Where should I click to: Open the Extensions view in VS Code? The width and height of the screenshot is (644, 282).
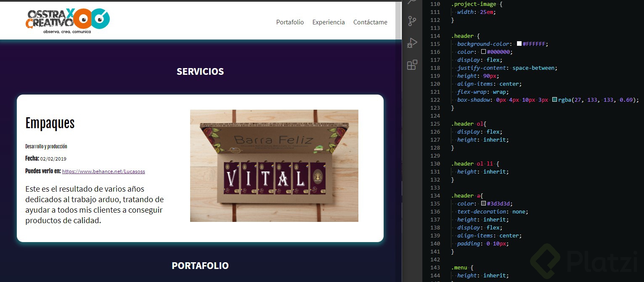click(412, 65)
